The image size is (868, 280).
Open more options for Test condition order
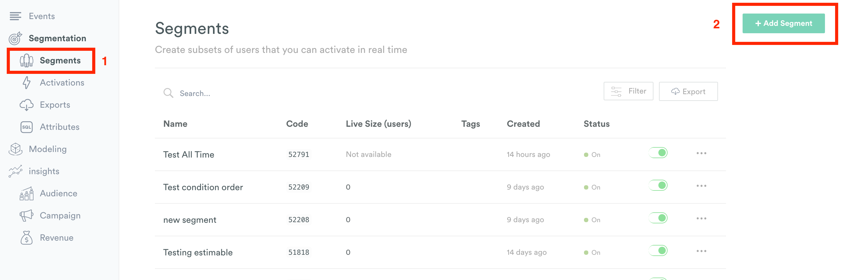click(x=701, y=186)
